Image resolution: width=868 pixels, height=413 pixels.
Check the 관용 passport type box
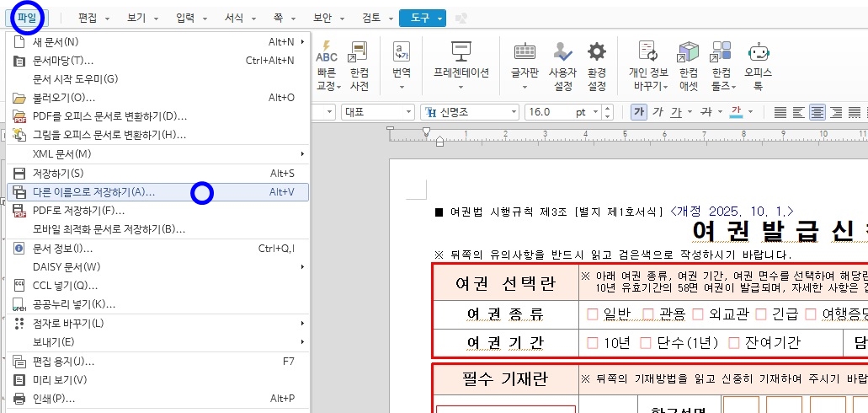pyautogui.click(x=648, y=314)
